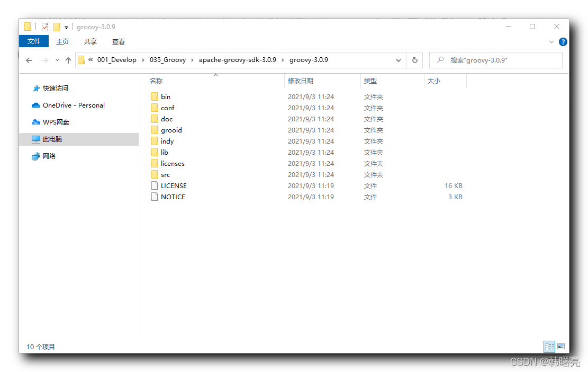
Task: Open the recent locations dropdown arrow
Action: pos(57,60)
